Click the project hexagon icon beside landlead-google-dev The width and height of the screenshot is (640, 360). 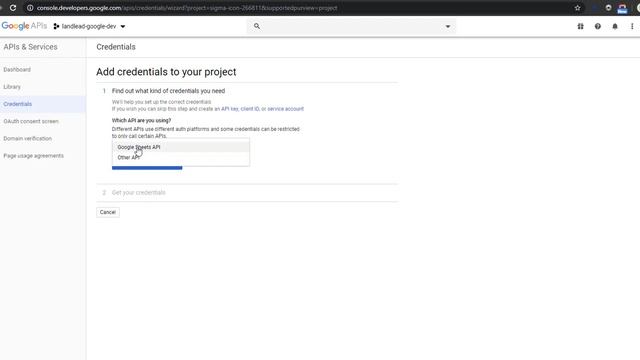coord(56,26)
